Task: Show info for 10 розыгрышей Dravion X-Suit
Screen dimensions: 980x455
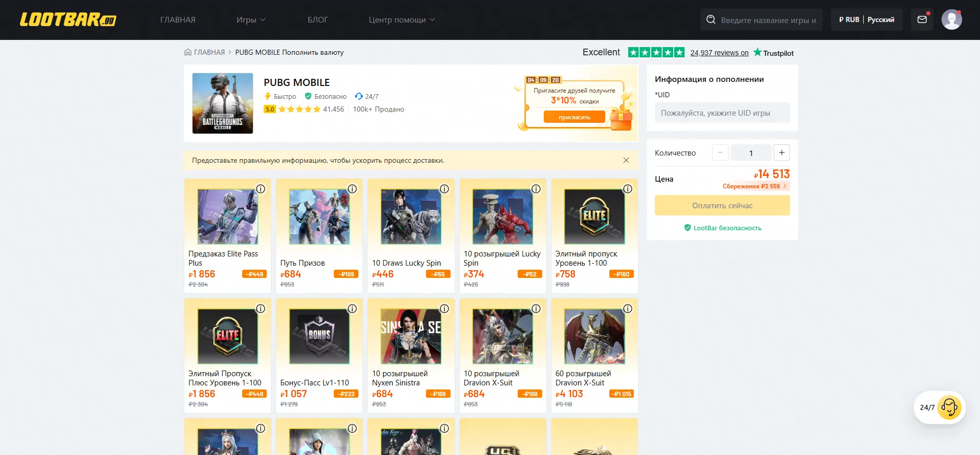Action: click(x=536, y=309)
